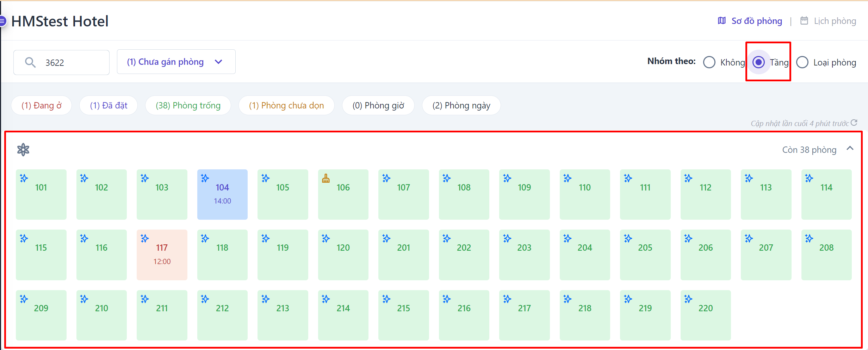Click the sparkle clean icon on room 101
Image resolution: width=868 pixels, height=350 pixels.
(x=24, y=178)
